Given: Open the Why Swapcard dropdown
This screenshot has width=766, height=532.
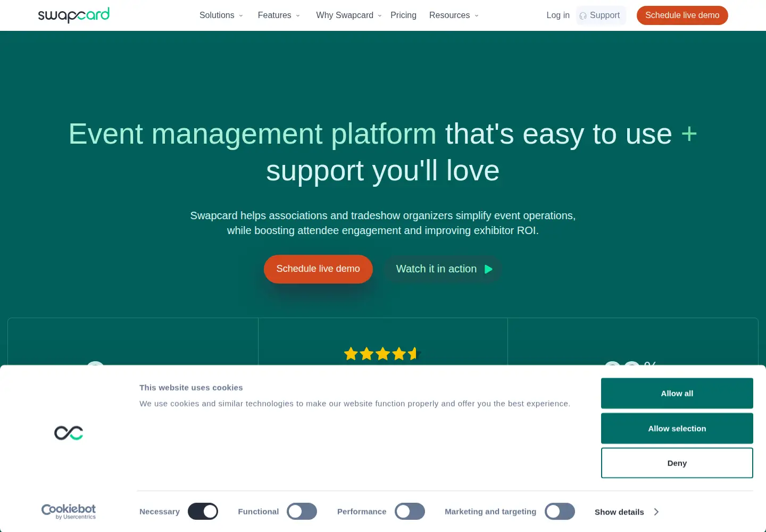Looking at the screenshot, I should pyautogui.click(x=349, y=15).
